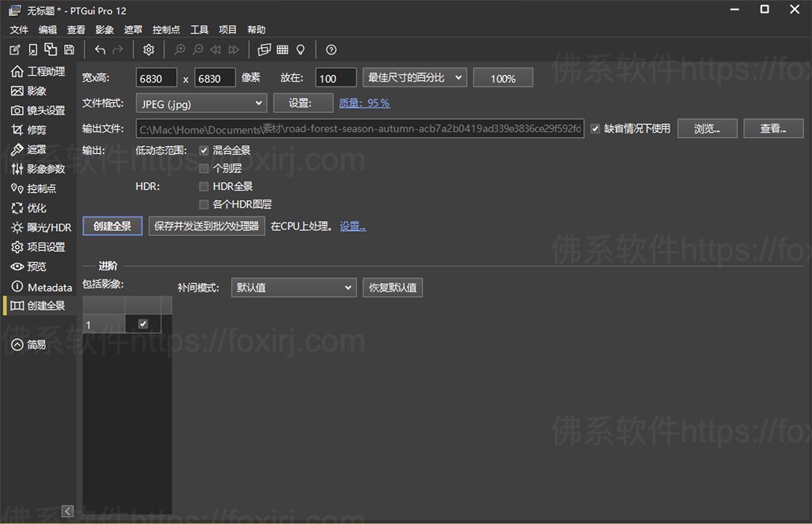
Task: Click the new project toolbar icon
Action: 15,49
